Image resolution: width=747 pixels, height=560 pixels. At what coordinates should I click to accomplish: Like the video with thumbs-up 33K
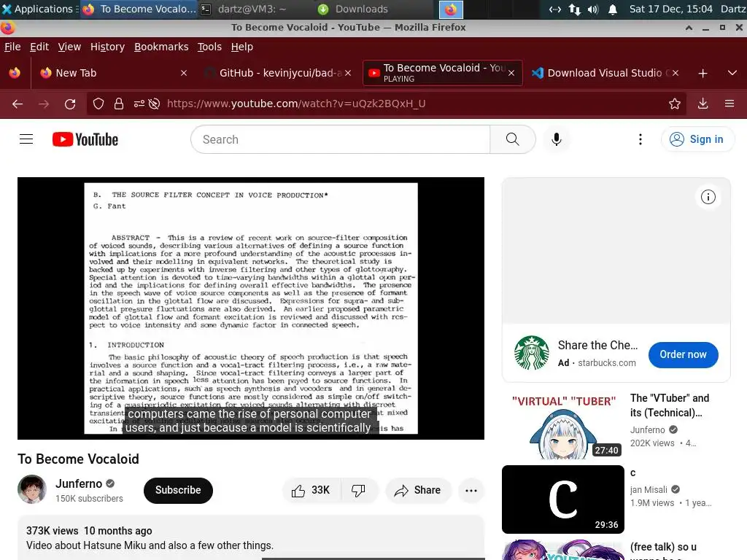tap(311, 491)
